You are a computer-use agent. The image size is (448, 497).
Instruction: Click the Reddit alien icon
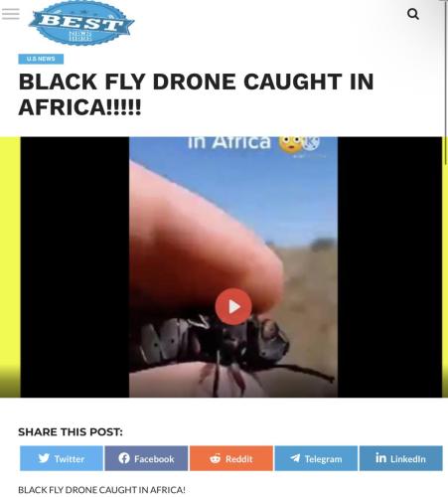pyautogui.click(x=216, y=458)
